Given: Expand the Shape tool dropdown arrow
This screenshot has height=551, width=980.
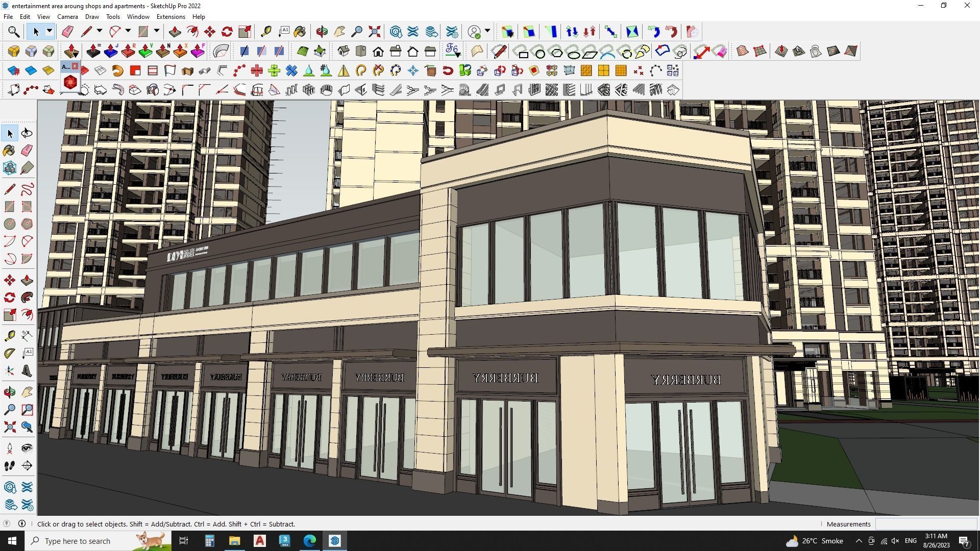Looking at the screenshot, I should pos(157,32).
